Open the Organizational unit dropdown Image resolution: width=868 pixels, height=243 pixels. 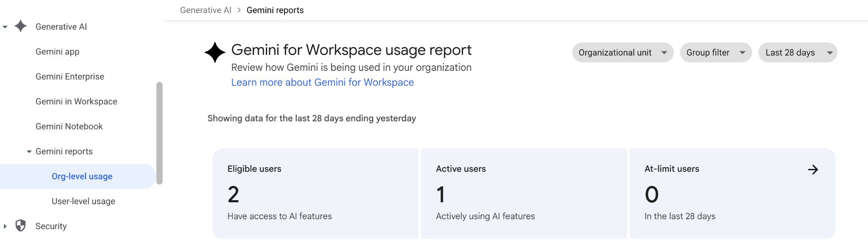pyautogui.click(x=623, y=53)
